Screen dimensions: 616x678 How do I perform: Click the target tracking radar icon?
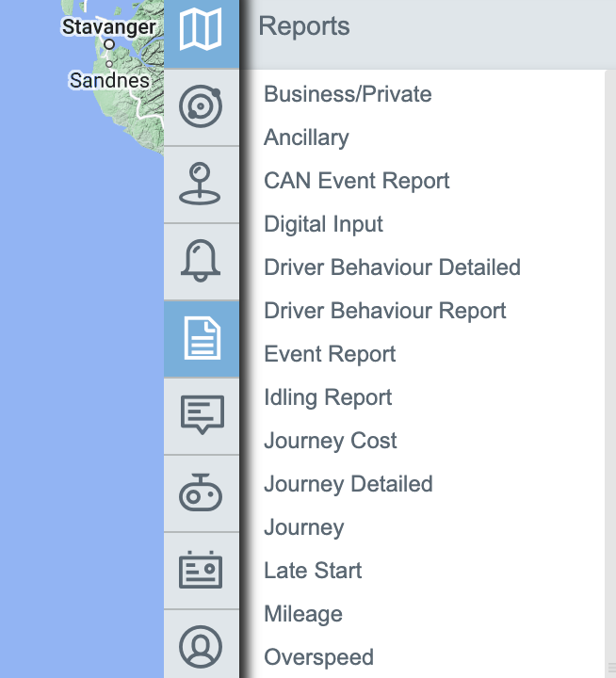point(201,107)
